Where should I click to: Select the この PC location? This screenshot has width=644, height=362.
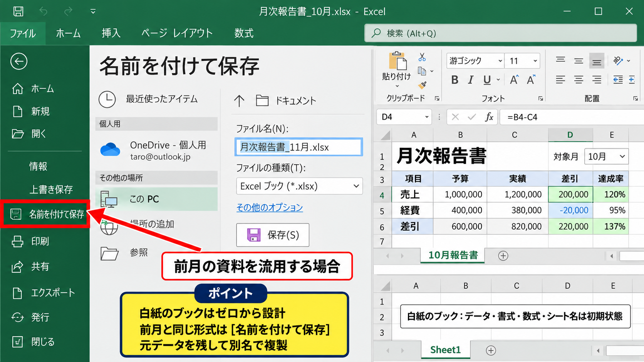tap(156, 199)
